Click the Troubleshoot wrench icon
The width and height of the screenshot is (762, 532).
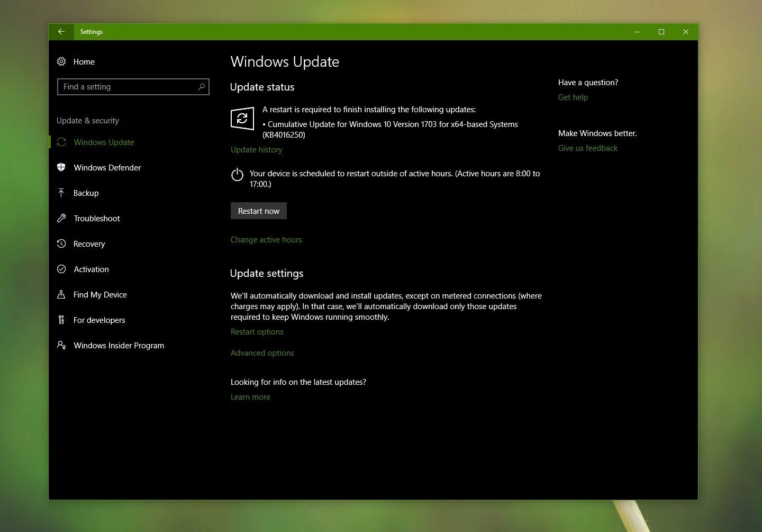(61, 218)
